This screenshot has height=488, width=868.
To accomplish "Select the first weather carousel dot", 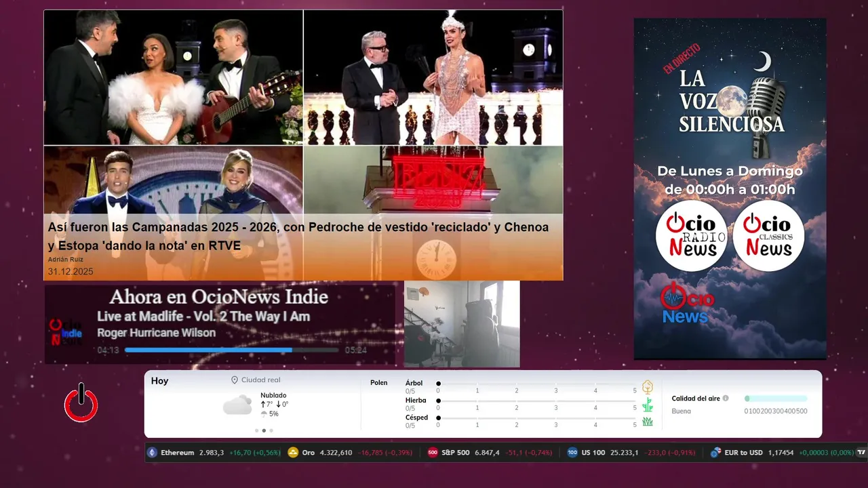I will pyautogui.click(x=256, y=430).
